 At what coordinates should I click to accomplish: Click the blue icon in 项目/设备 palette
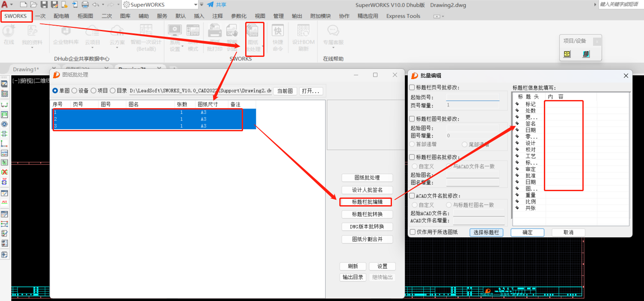[x=586, y=54]
